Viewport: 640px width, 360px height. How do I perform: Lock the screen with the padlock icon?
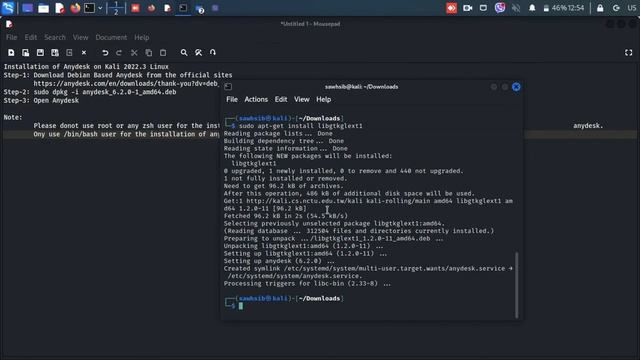pos(600,8)
